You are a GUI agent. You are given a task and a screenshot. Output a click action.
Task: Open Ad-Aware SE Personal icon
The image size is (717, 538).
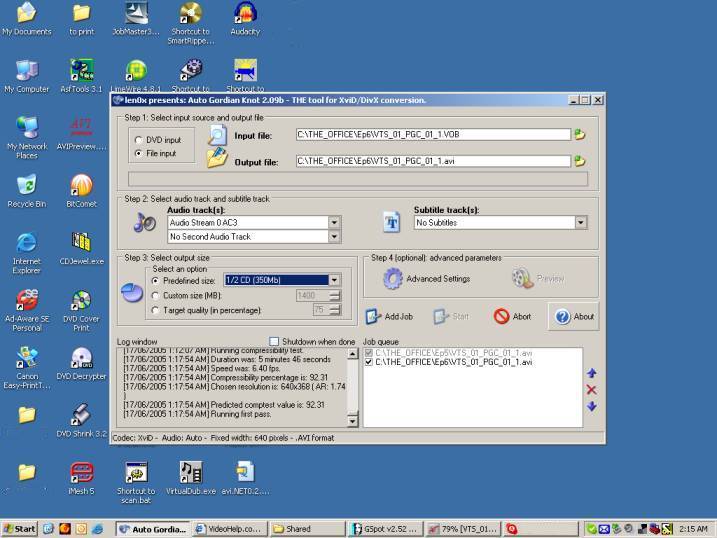pyautogui.click(x=27, y=311)
